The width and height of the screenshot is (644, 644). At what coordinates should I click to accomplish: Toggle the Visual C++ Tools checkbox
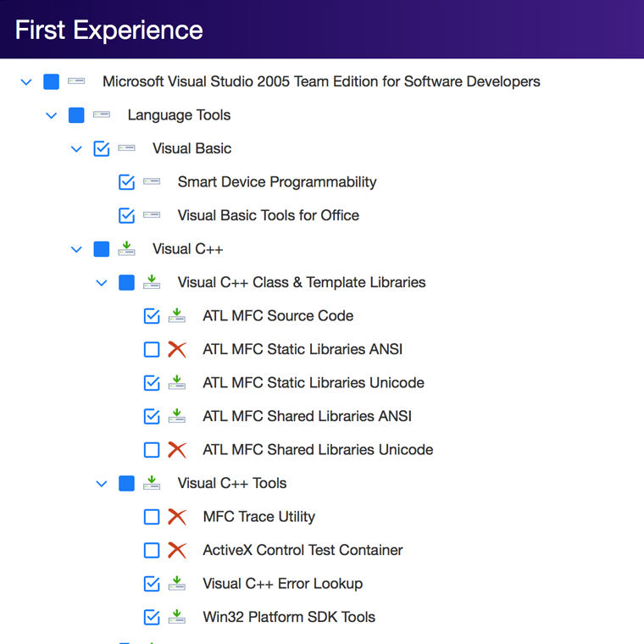pyautogui.click(x=126, y=483)
